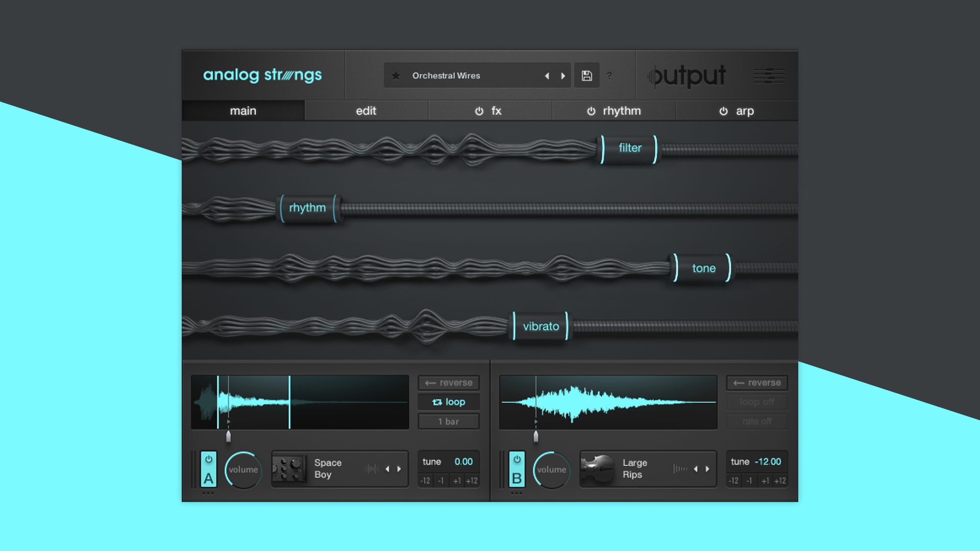Click the save preset floppy disk icon
The image size is (980, 551).
pos(586,75)
